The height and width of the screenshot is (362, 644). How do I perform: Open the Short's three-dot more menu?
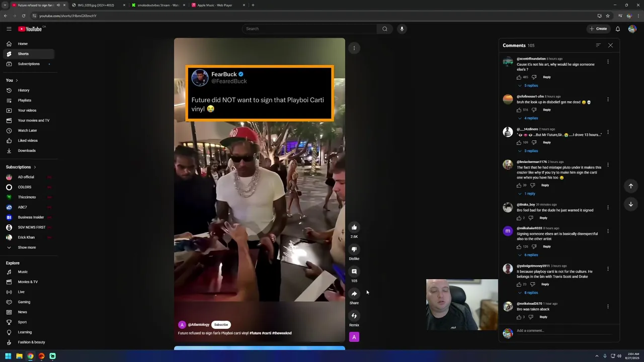(354, 48)
